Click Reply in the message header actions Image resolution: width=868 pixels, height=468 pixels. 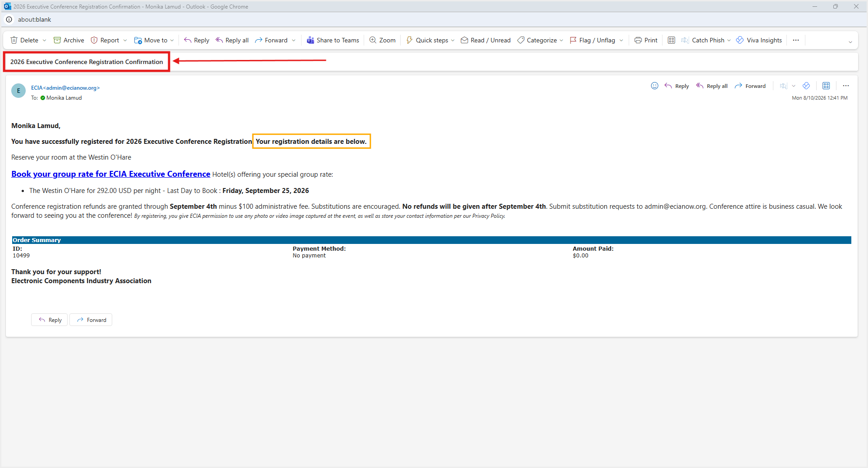pyautogui.click(x=676, y=86)
